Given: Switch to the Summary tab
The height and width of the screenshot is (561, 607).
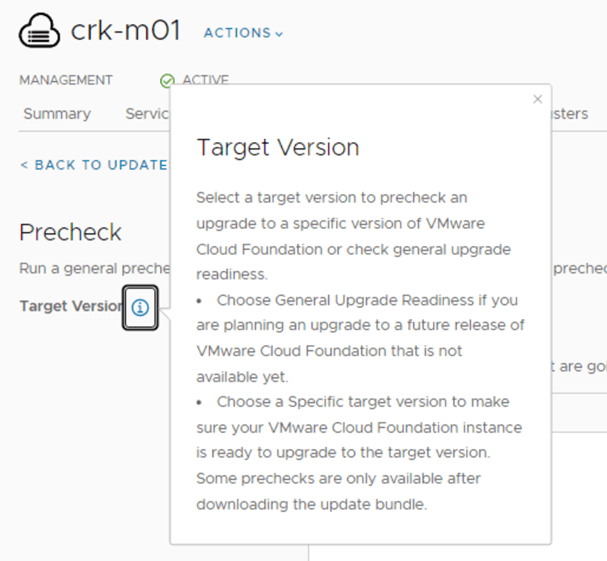Looking at the screenshot, I should coord(57,114).
